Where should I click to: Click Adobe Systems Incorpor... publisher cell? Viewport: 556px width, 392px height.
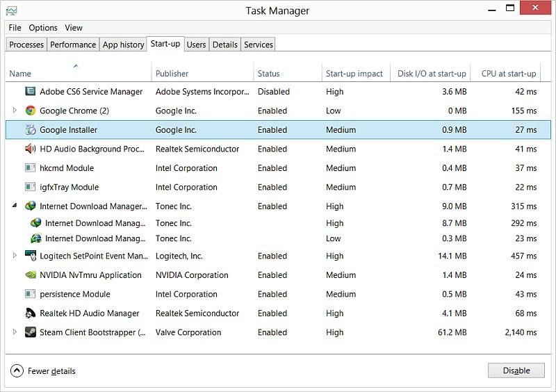pyautogui.click(x=202, y=92)
